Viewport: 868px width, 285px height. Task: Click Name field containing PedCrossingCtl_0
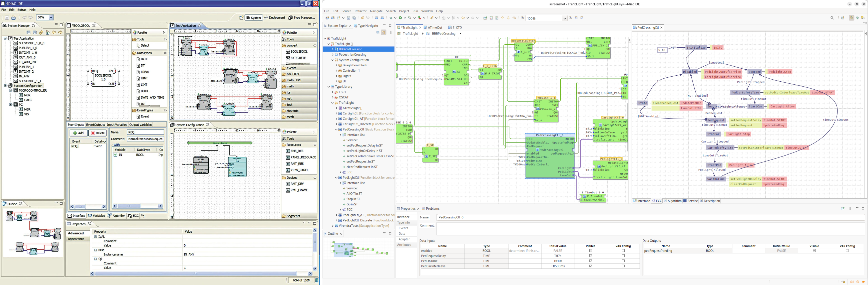pos(650,218)
